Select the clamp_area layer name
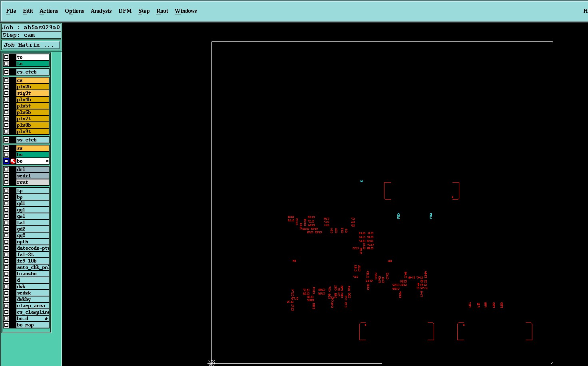Image resolution: width=588 pixels, height=366 pixels. click(33, 306)
